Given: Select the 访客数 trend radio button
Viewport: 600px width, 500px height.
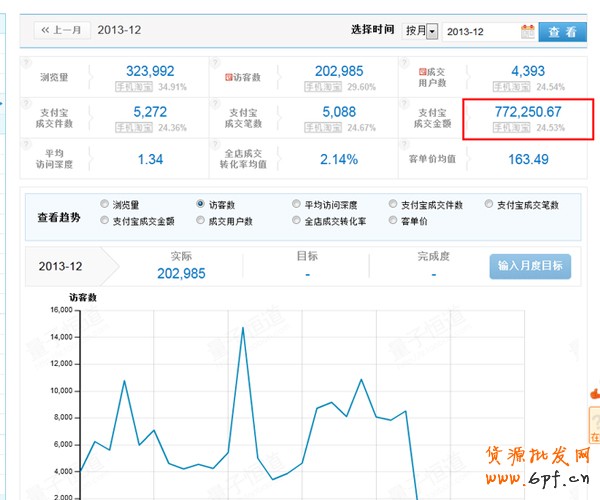Looking at the screenshot, I should pos(200,204).
